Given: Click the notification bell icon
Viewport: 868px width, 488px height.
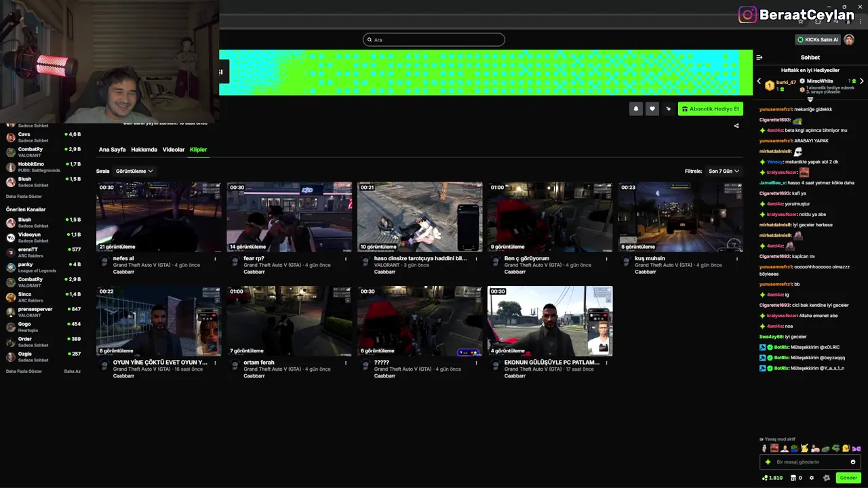Looking at the screenshot, I should point(636,108).
